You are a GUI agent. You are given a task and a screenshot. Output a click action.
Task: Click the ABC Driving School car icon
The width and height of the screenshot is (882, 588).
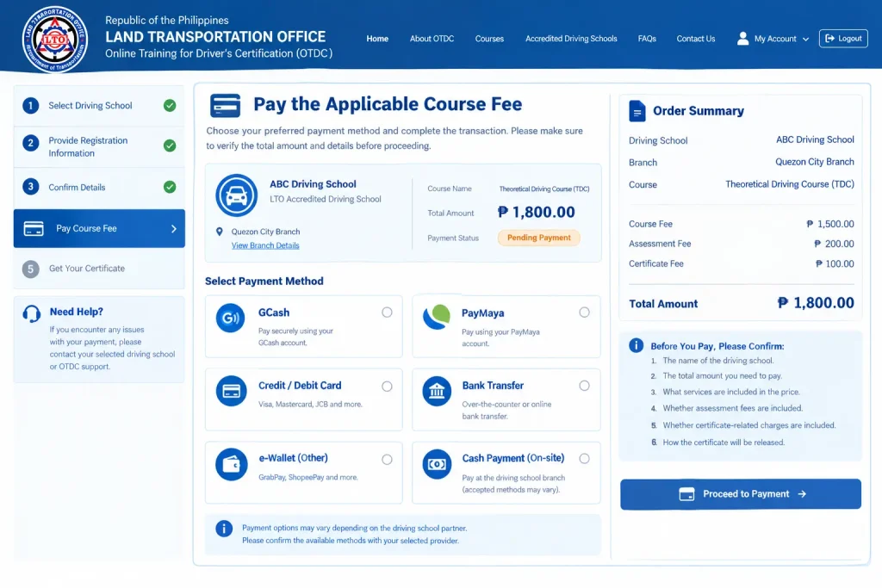(x=236, y=195)
